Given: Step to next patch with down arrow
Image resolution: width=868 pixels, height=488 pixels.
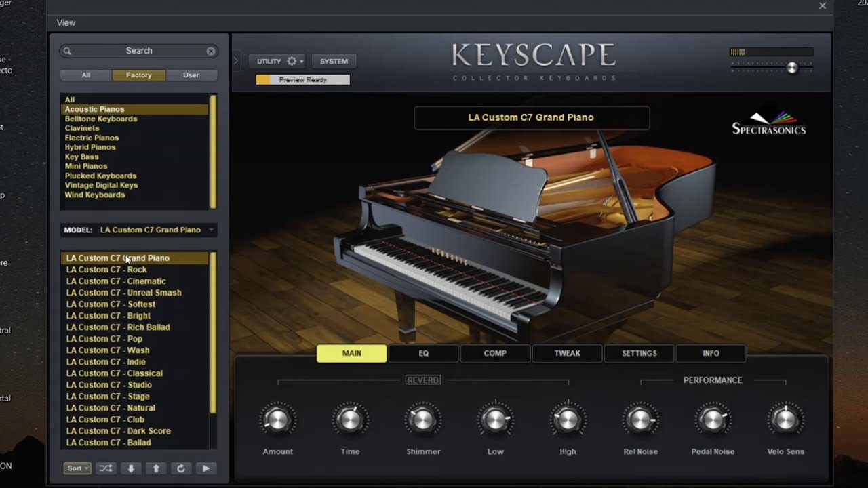Looking at the screenshot, I should click(131, 468).
